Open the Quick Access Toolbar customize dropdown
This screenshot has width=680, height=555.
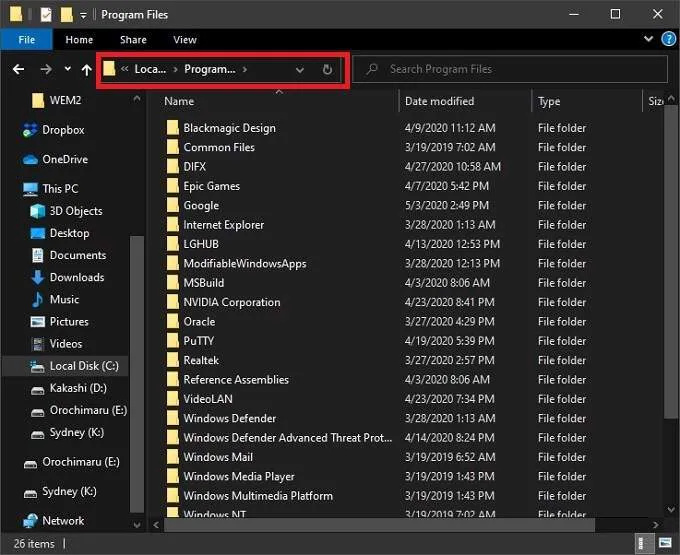[84, 16]
